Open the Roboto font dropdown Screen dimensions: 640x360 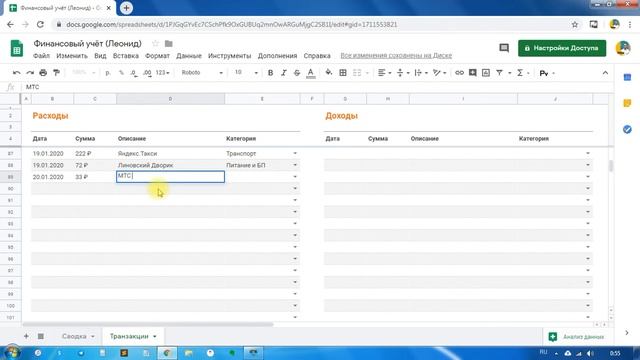click(202, 73)
